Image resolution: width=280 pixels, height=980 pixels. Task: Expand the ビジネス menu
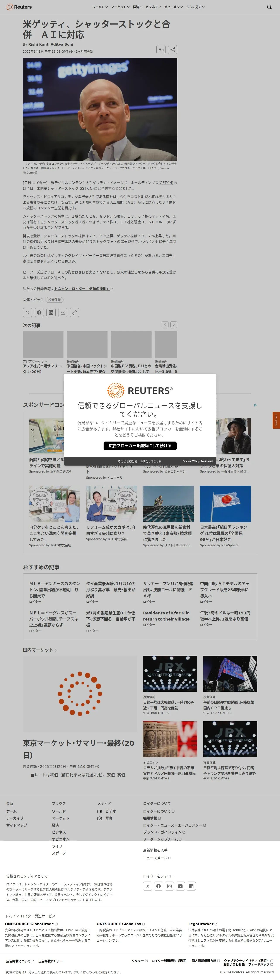coord(153,7)
